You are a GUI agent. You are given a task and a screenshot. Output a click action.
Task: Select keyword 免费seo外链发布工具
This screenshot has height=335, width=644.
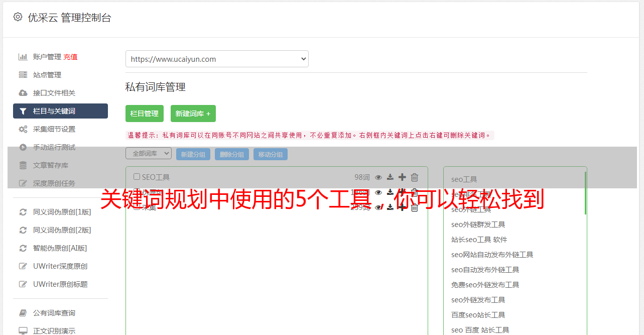(485, 285)
